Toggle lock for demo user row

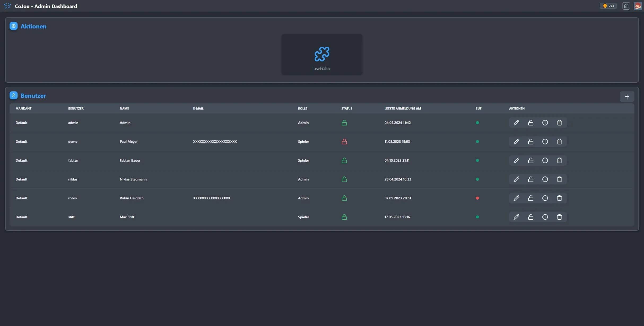click(x=530, y=142)
